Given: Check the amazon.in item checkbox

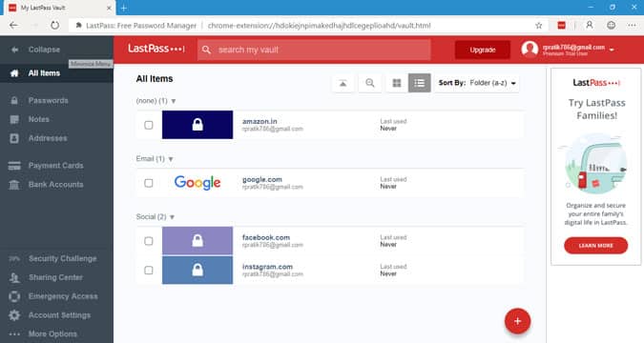Looking at the screenshot, I should coord(149,125).
